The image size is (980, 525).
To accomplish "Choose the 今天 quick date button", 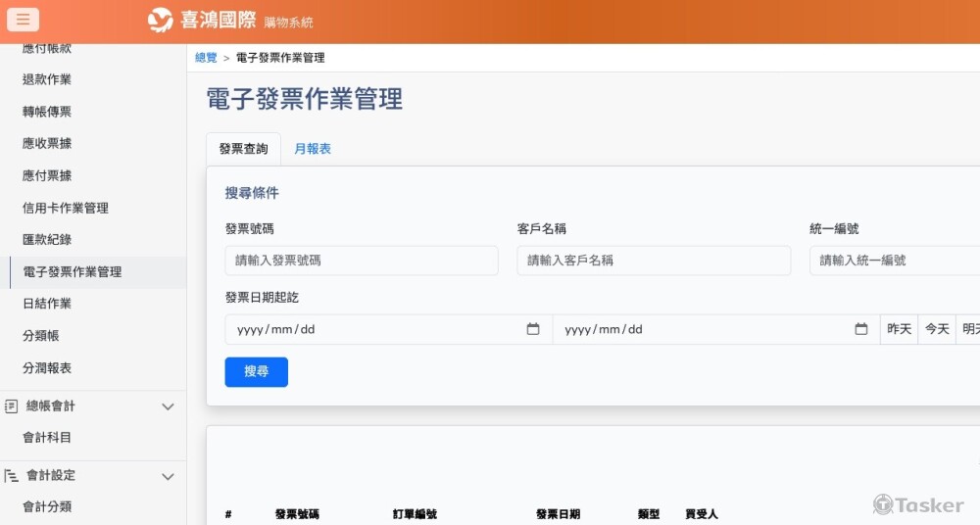I will 937,329.
